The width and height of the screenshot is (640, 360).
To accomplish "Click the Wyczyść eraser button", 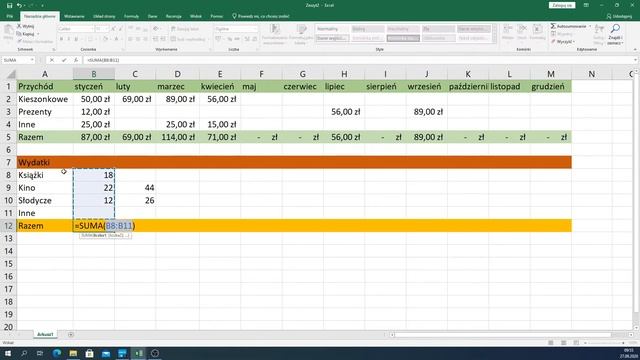I will [x=562, y=42].
